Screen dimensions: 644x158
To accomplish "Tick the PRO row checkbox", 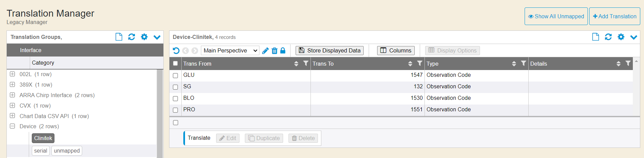I will (x=175, y=110).
